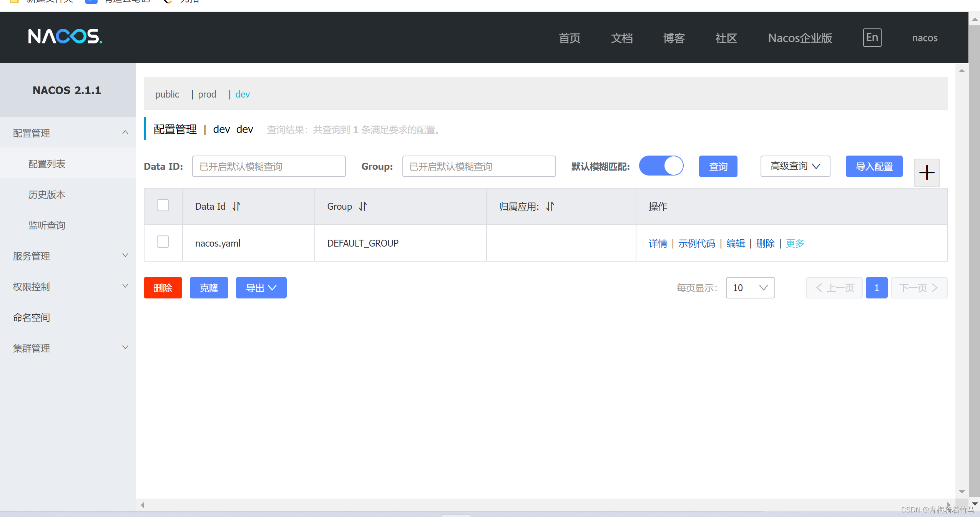Open the 导出 dropdown button
This screenshot has height=517, width=980.
coord(261,288)
